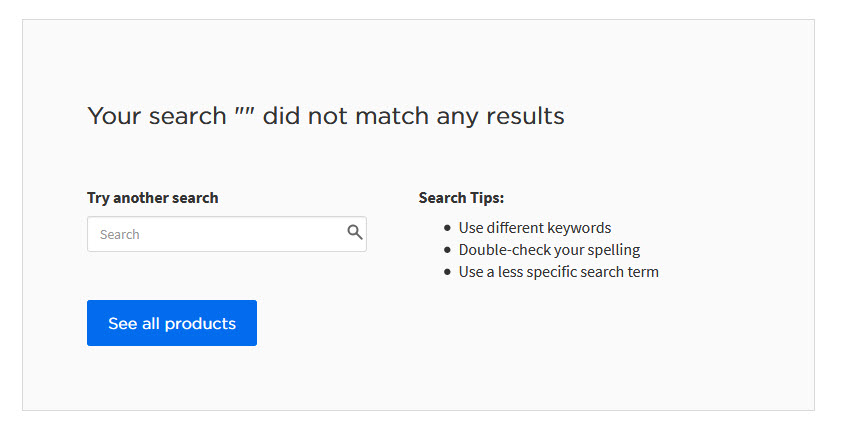The image size is (842, 431).
Task: Click the 'Double-check your spelling' tip
Action: [549, 250]
